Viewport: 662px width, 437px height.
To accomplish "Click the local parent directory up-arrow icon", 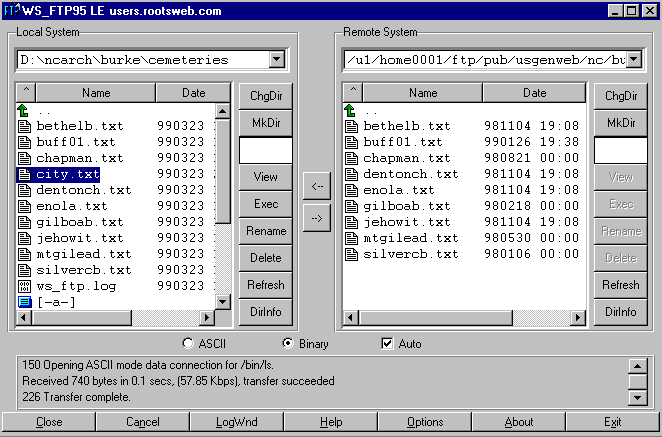I will [x=25, y=110].
